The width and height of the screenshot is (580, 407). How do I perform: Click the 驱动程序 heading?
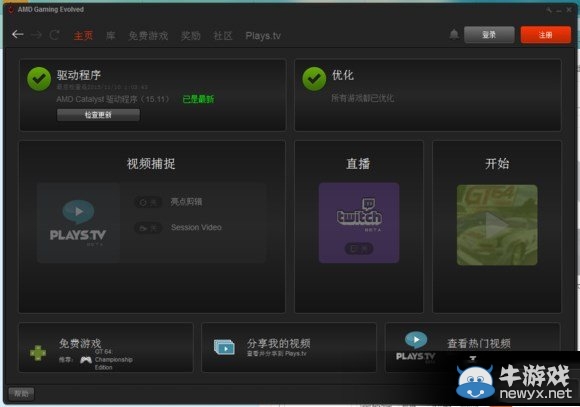click(79, 75)
